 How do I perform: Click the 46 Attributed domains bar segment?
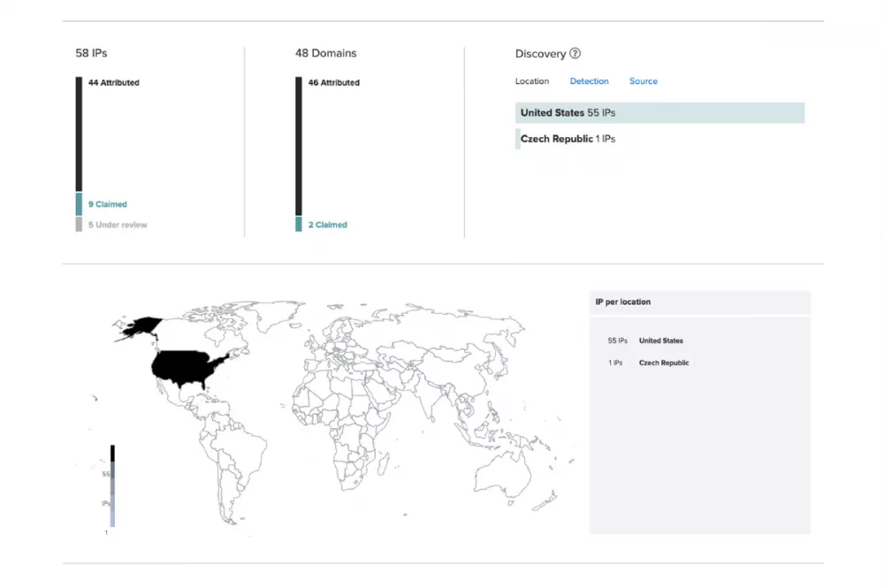(299, 146)
